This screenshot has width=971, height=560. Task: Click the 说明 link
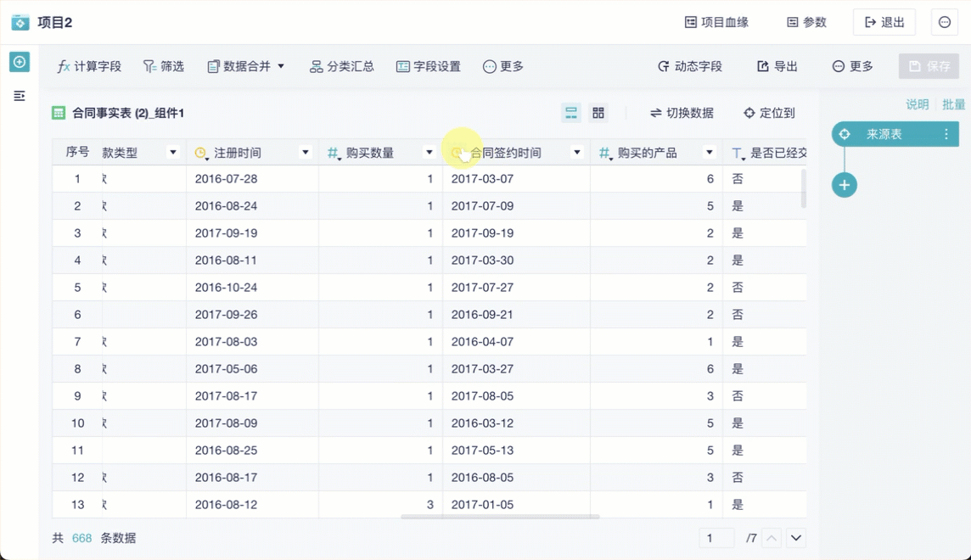click(x=917, y=104)
